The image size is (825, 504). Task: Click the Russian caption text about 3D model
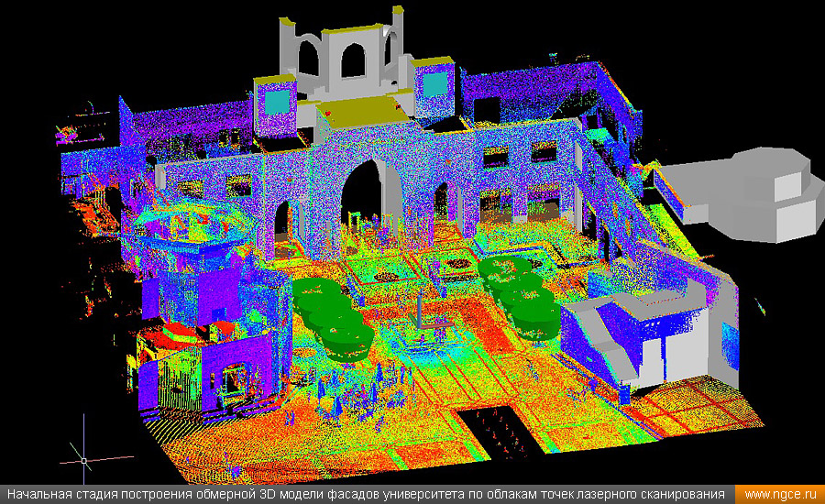366,495
